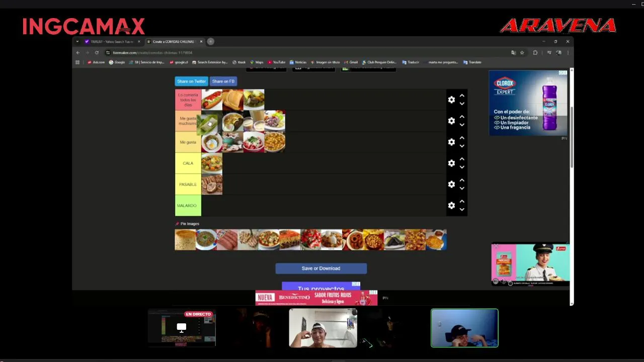Move 'Me gusta muchísimo' row down
This screenshot has height=362, width=644.
pyautogui.click(x=462, y=125)
